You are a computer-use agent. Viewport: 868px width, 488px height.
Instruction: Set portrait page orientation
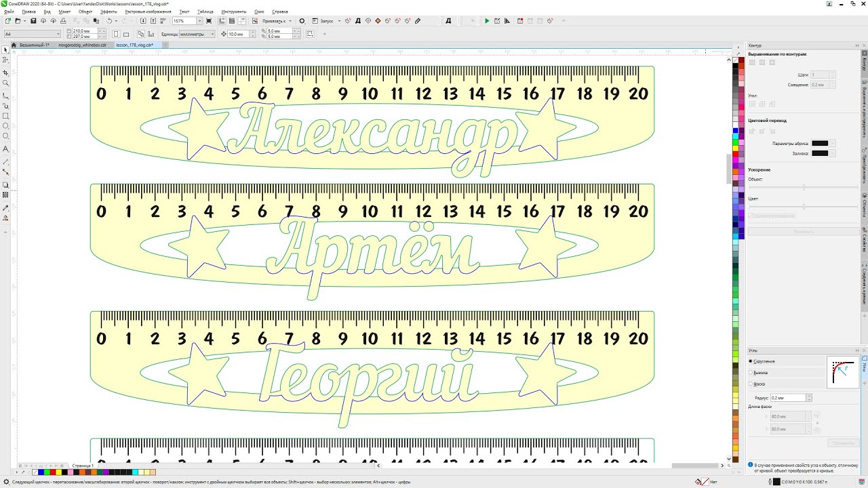[x=116, y=33]
